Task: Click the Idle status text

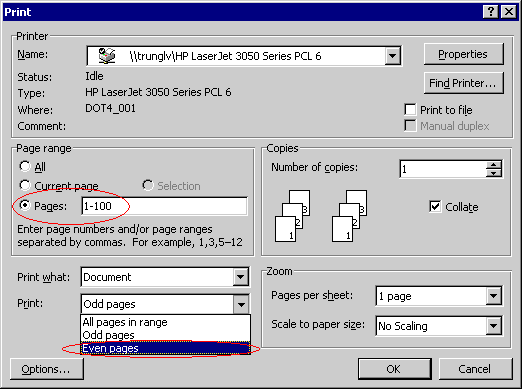Action: pyautogui.click(x=94, y=76)
